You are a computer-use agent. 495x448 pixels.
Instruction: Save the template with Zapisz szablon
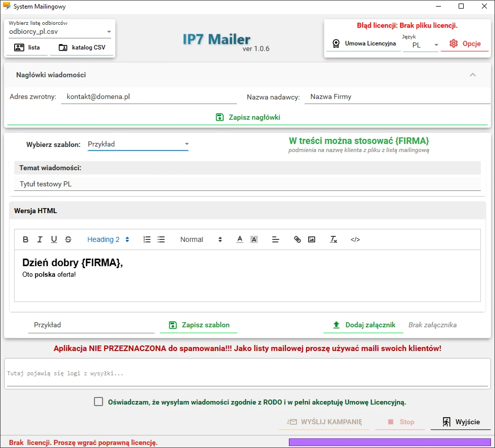[199, 325]
